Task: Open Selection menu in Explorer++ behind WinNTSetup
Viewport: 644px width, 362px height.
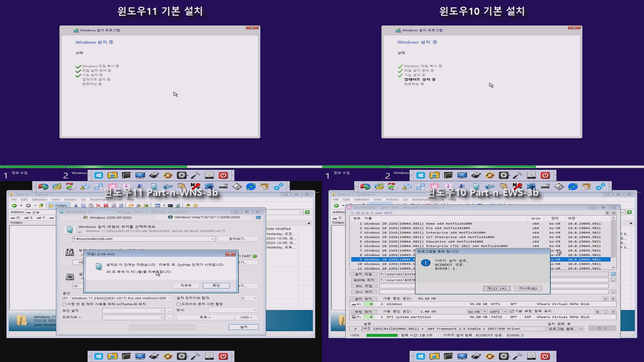Action: 40,199
